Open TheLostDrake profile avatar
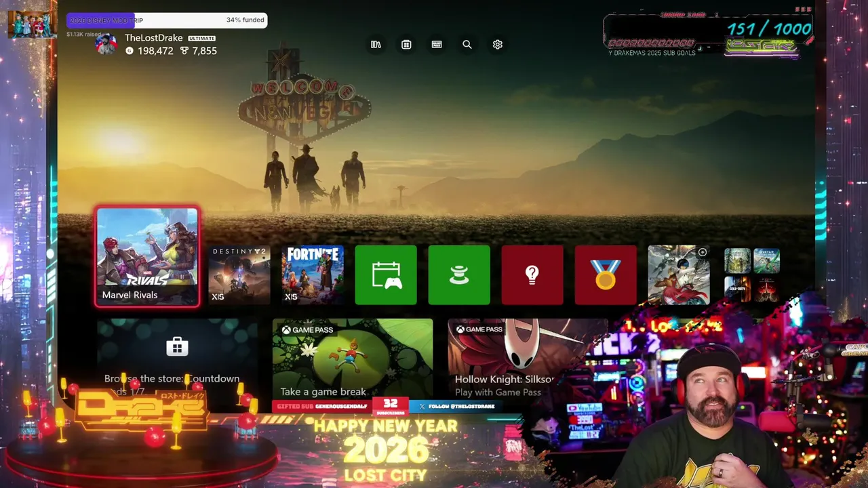Screen dimensions: 868x488 point(106,44)
